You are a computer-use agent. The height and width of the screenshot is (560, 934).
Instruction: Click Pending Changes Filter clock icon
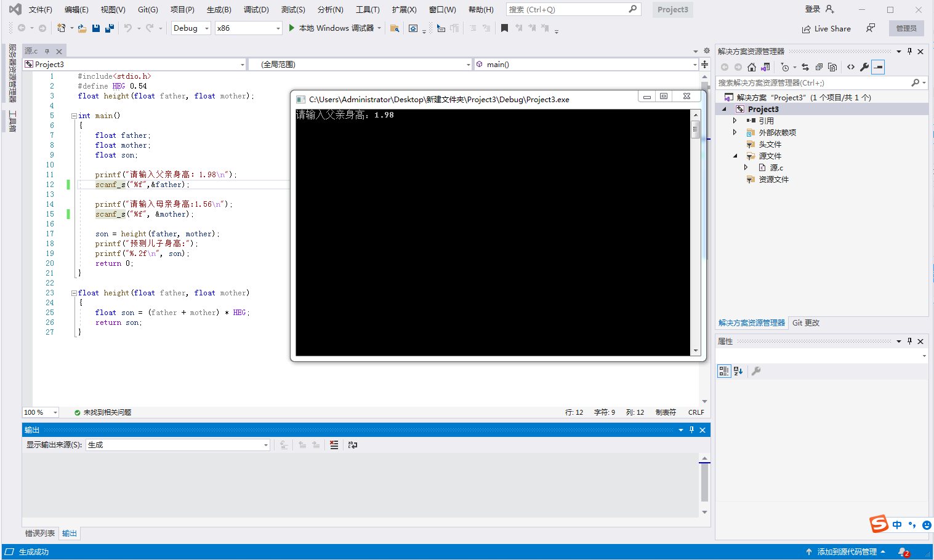[x=785, y=67]
